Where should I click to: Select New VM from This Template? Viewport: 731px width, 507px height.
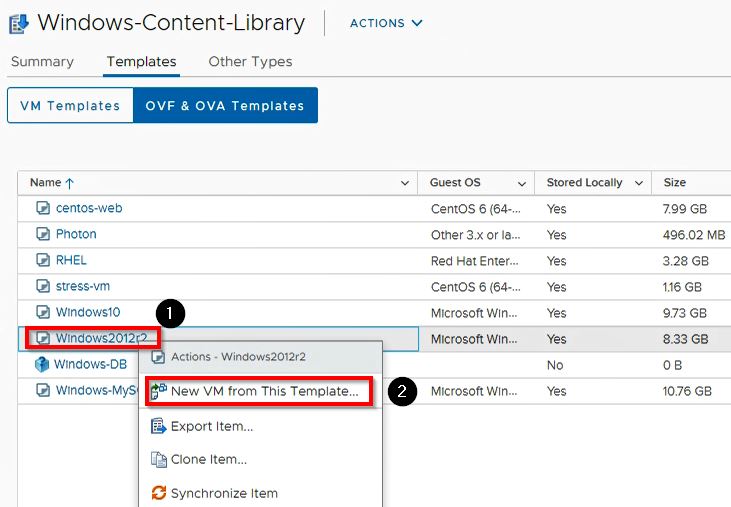[x=264, y=391]
